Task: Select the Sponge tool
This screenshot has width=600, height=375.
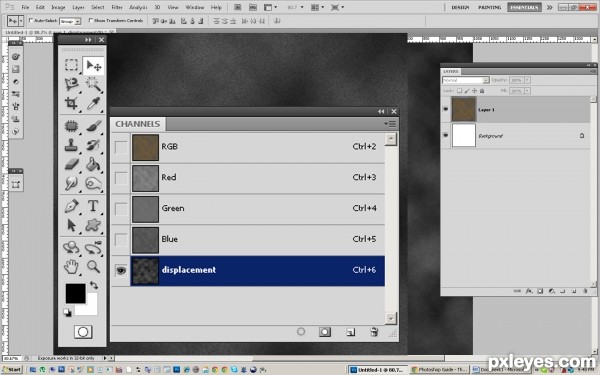Action: (x=93, y=183)
